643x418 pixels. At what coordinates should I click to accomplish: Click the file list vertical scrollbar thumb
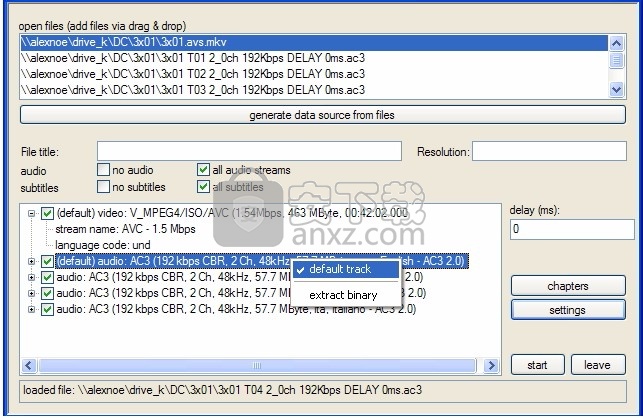click(616, 60)
